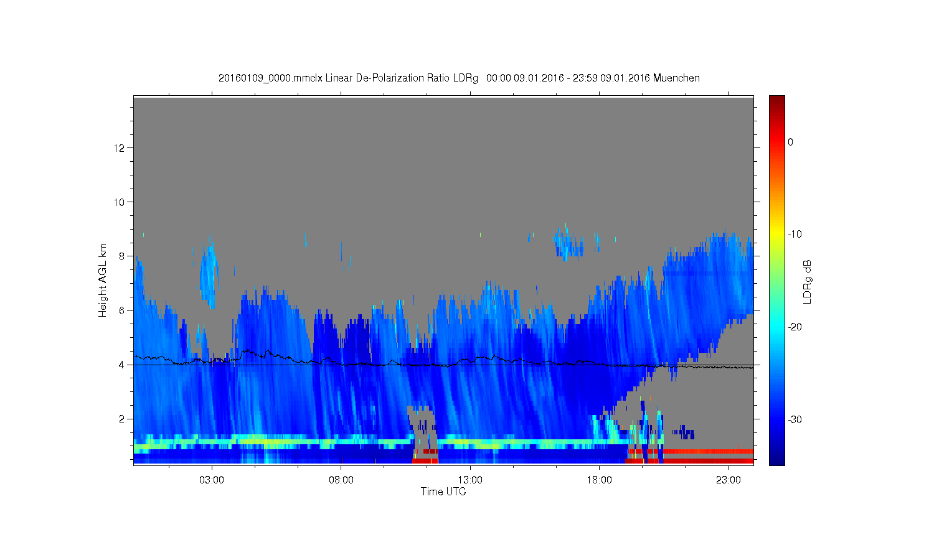Click the height tick label "8"
This screenshot has width=934, height=560.
123,256
